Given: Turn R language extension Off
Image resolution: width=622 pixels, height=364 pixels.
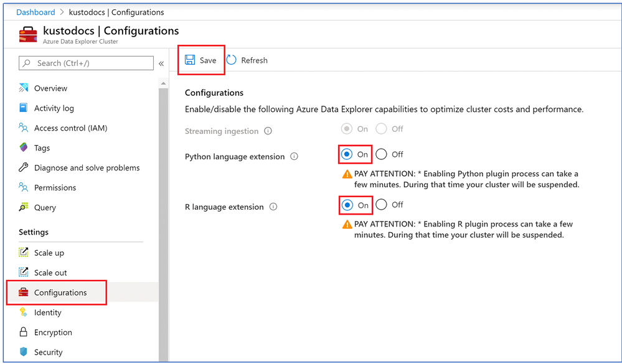Looking at the screenshot, I should [382, 205].
